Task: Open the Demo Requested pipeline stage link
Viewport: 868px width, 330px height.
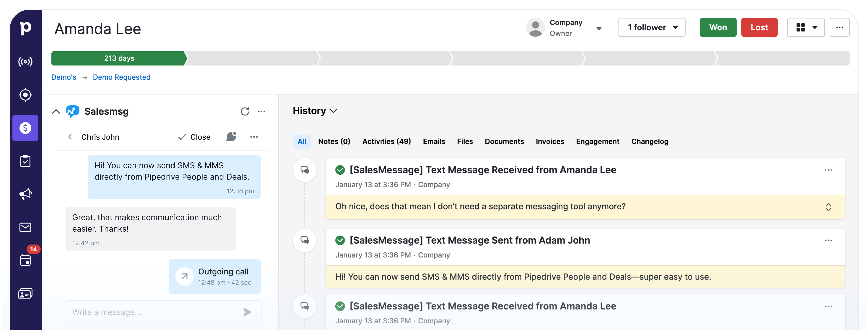Action: click(x=122, y=77)
